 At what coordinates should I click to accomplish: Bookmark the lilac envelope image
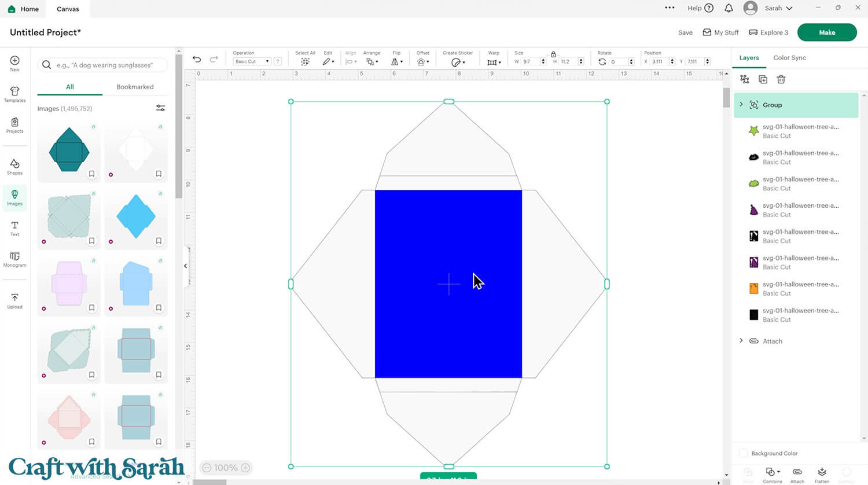point(91,308)
